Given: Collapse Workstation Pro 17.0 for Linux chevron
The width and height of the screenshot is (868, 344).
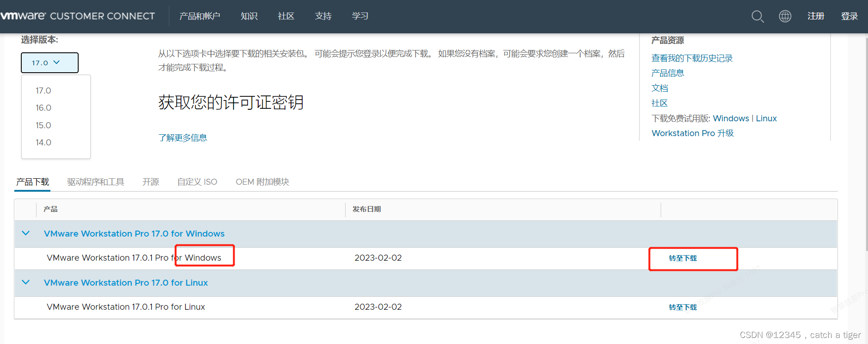Looking at the screenshot, I should tap(26, 282).
